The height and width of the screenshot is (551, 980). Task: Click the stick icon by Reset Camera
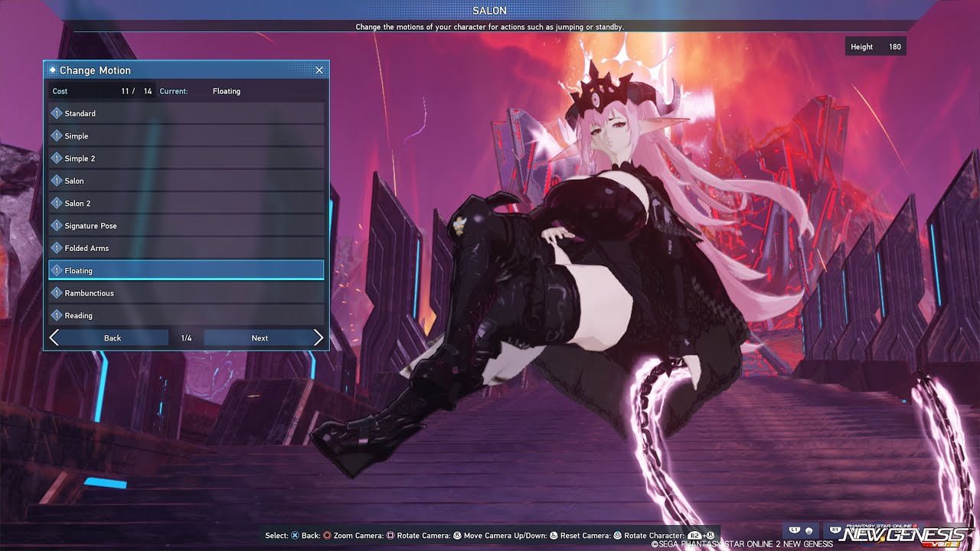616,536
